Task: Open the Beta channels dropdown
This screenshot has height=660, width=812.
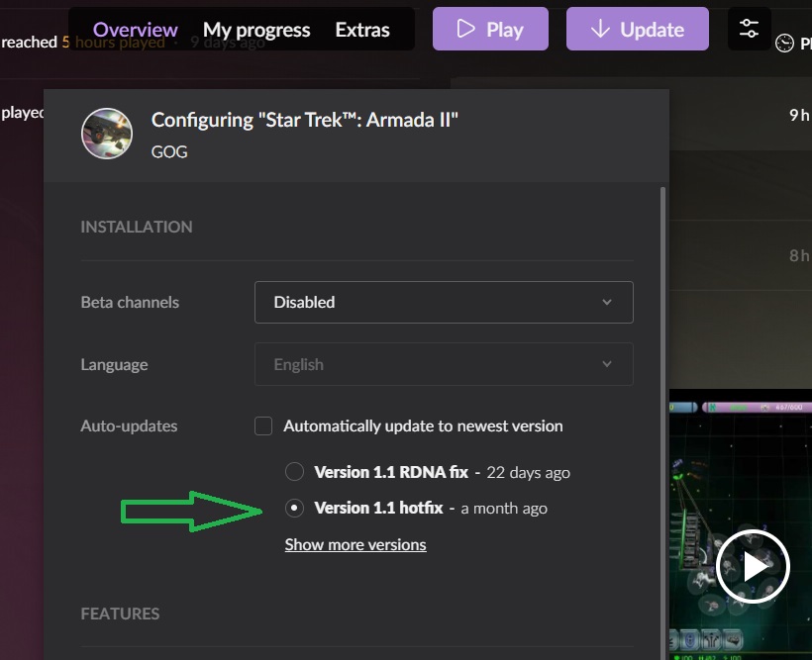Action: pyautogui.click(x=444, y=303)
